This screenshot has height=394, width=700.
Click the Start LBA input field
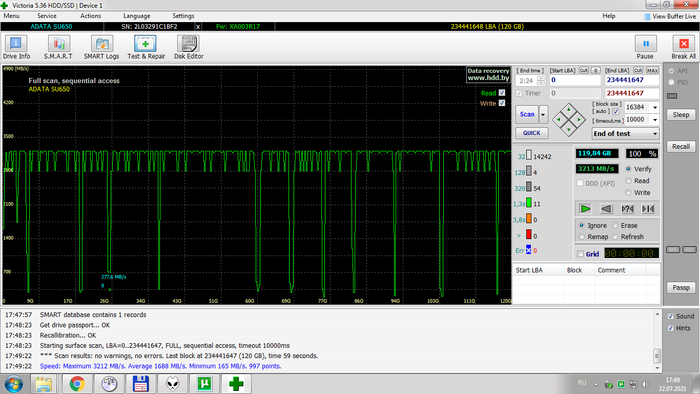[575, 80]
